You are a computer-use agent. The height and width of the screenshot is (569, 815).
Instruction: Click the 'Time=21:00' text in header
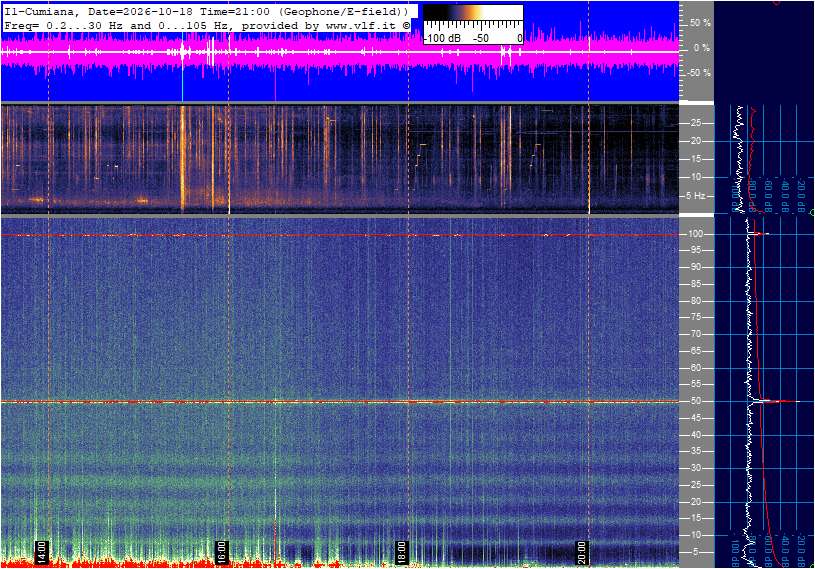235,11
